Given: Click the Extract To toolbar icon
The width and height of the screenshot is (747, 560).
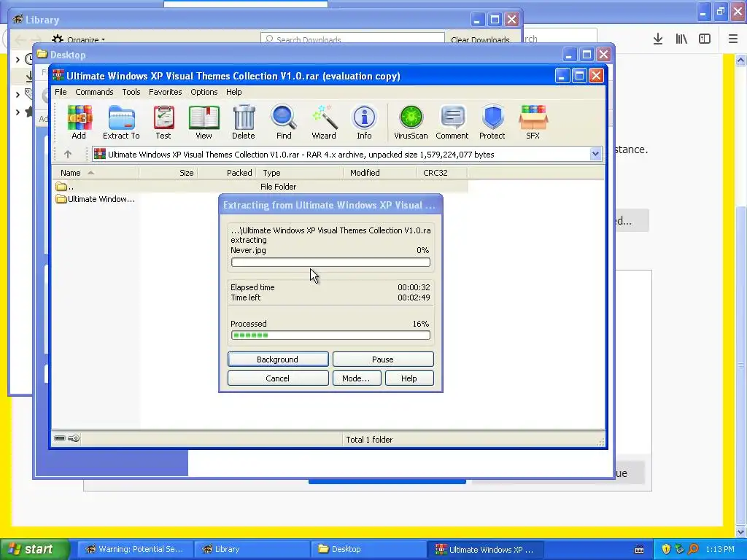Looking at the screenshot, I should click(x=122, y=122).
